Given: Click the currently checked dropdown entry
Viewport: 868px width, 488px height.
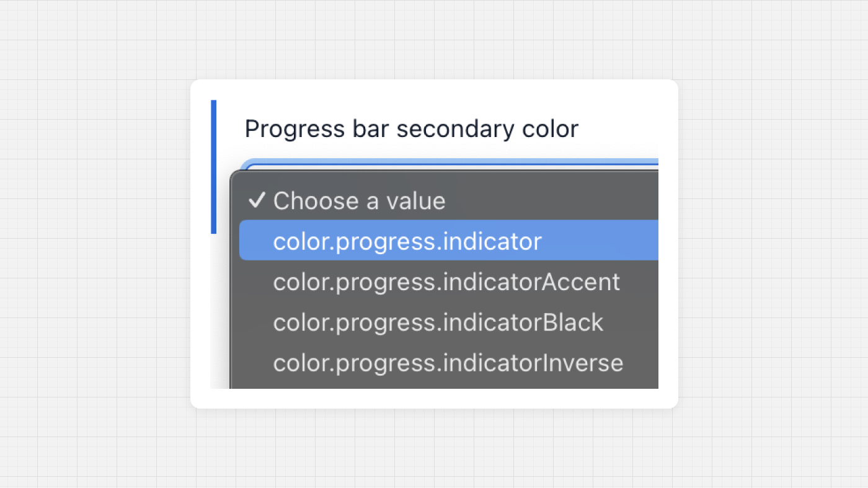Looking at the screenshot, I should 359,201.
